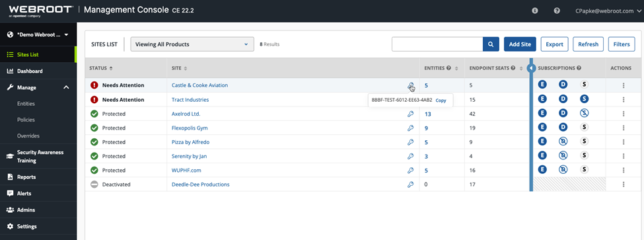Click entities count 13 for Axelrod Ltd.
Viewport: 644px width, 240px height.
tap(427, 114)
